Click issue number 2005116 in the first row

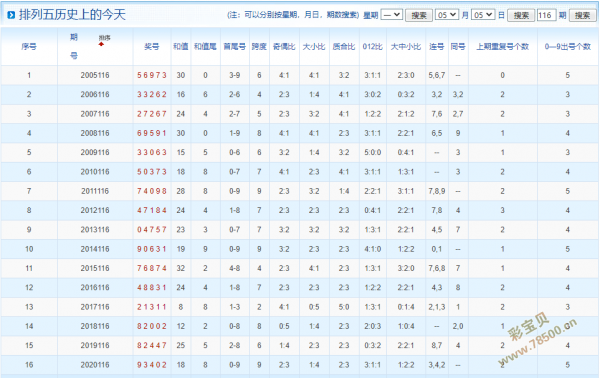point(95,75)
